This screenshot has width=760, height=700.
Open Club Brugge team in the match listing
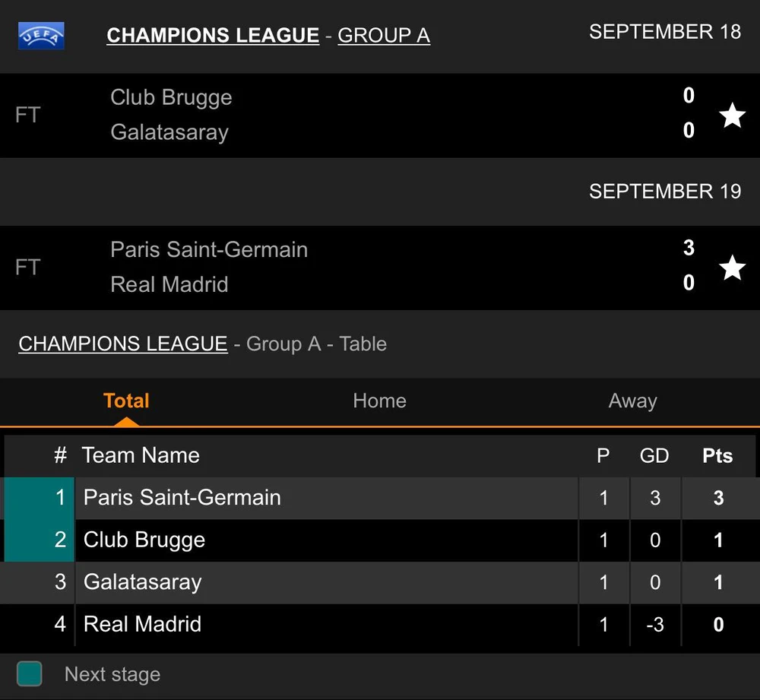(171, 97)
